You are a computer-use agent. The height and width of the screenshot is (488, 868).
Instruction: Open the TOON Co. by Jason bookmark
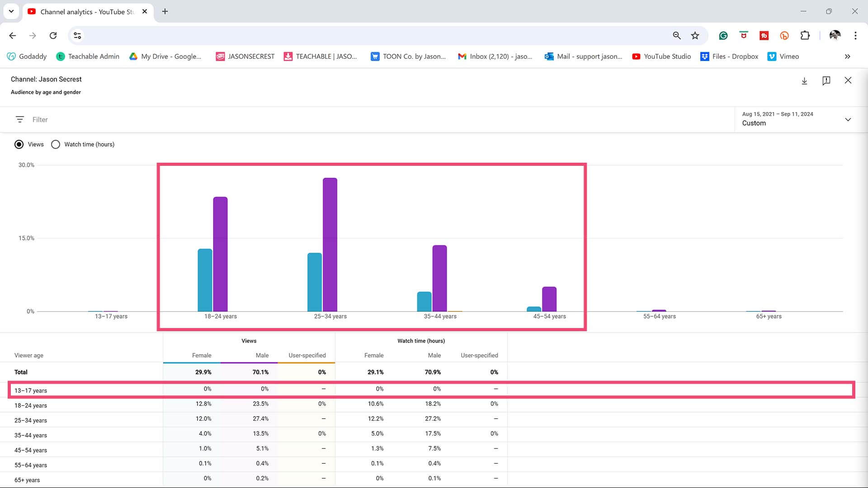click(408, 56)
